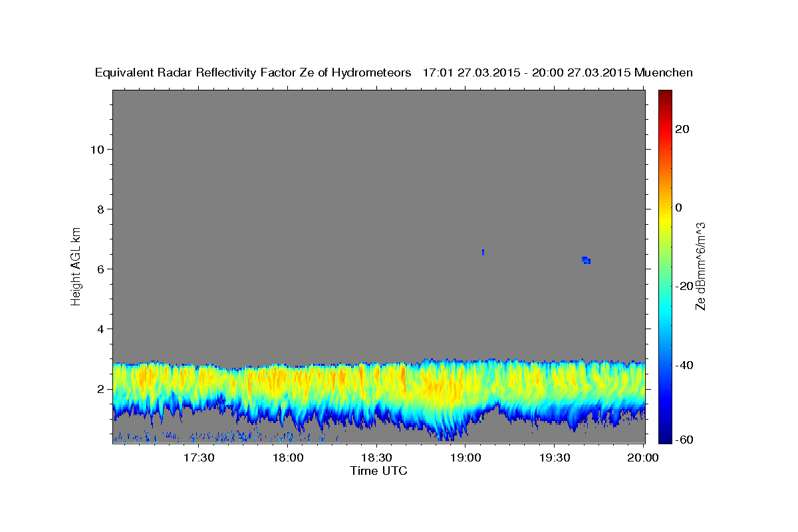Click the colorbar label '-60'

tap(684, 439)
